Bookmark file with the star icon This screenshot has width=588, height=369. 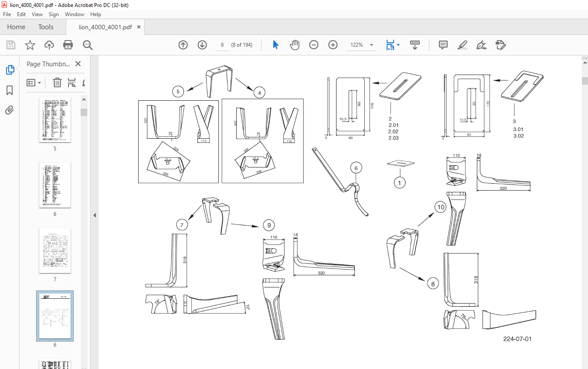[x=30, y=45]
